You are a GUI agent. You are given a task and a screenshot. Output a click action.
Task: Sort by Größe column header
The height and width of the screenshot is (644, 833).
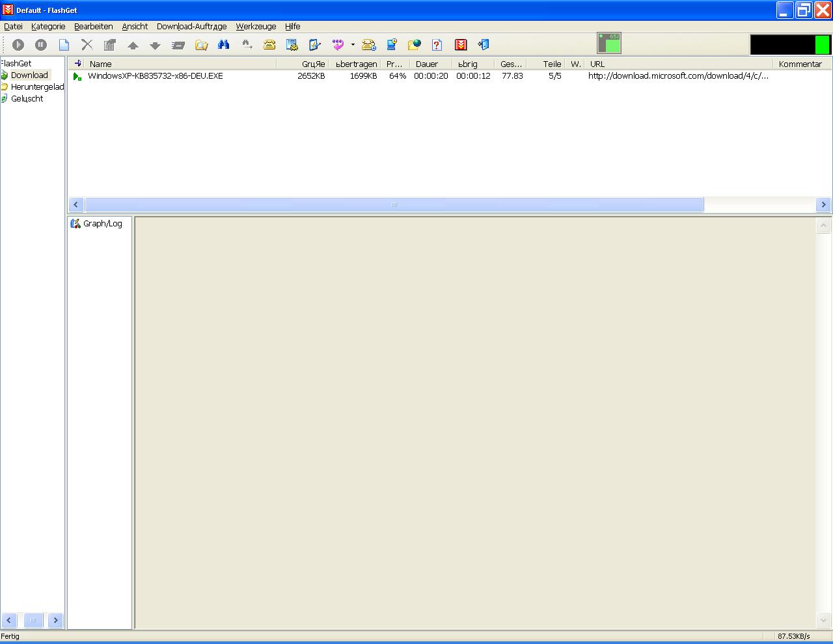pyautogui.click(x=303, y=64)
